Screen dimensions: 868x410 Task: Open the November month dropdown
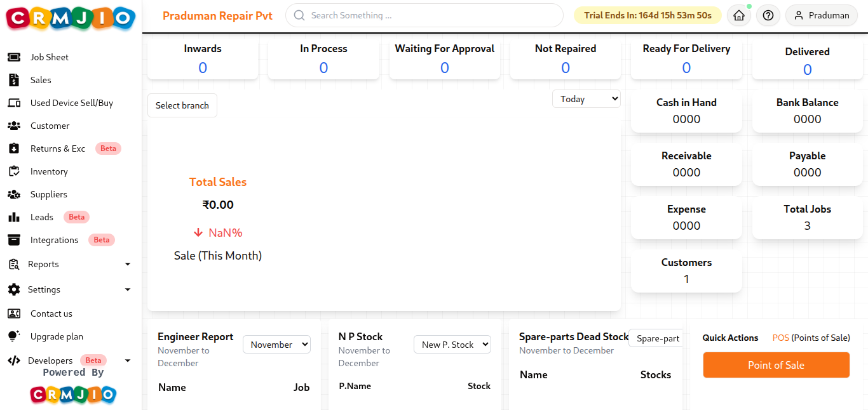(x=276, y=344)
